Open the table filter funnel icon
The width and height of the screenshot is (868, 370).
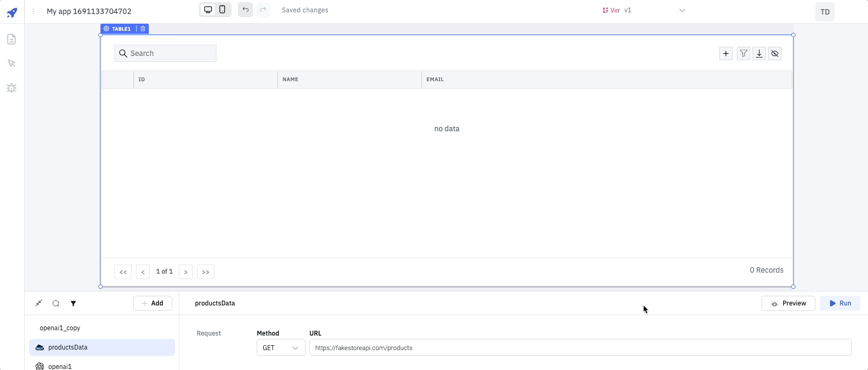[x=743, y=53]
